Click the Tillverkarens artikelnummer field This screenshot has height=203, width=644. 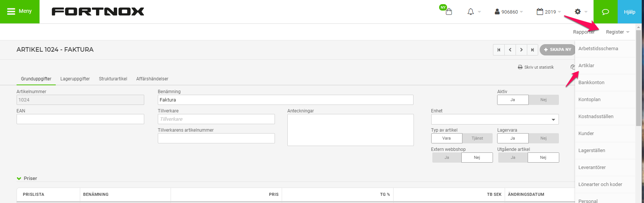216,138
